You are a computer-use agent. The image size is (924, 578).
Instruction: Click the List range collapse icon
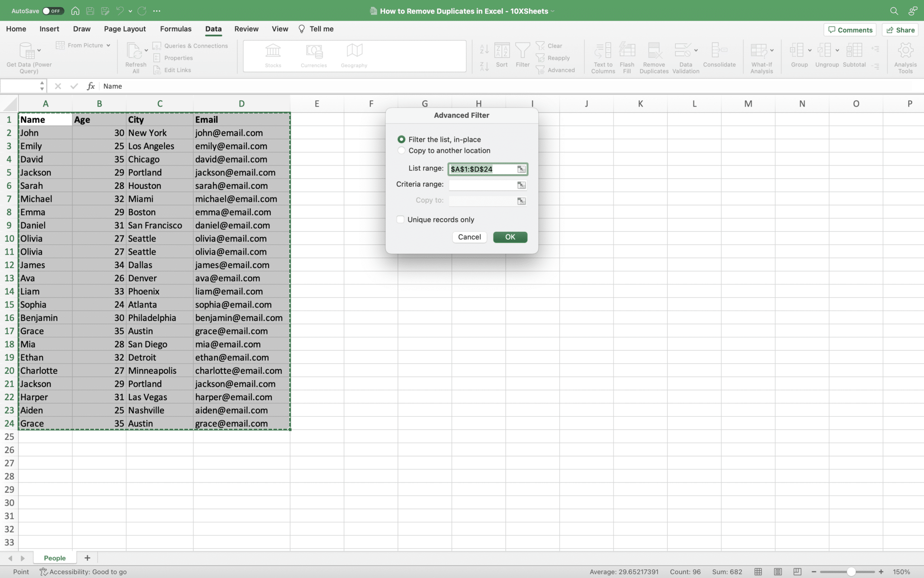pyautogui.click(x=522, y=169)
